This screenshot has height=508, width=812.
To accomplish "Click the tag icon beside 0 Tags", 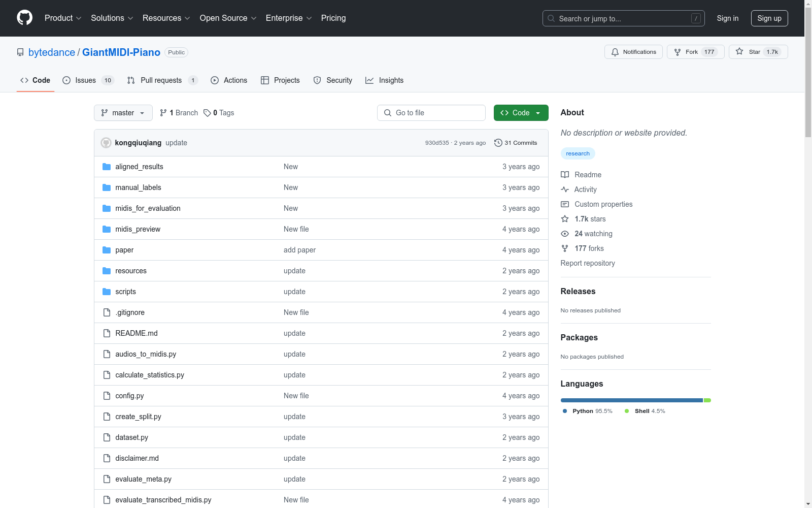I will tap(207, 113).
